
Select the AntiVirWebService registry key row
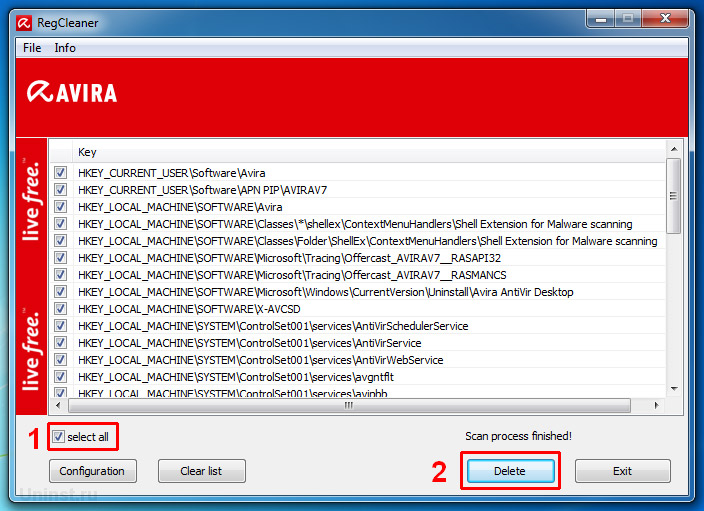pyautogui.click(x=260, y=360)
